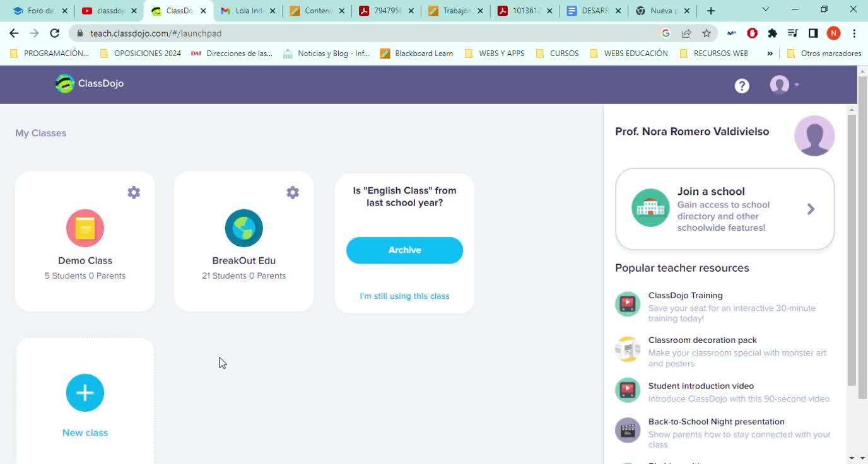Reload the page with refresh icon
868x464 pixels.
[55, 33]
